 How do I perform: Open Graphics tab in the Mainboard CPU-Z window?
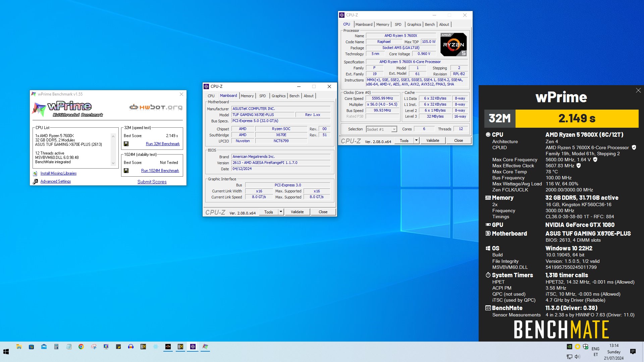[x=279, y=96]
